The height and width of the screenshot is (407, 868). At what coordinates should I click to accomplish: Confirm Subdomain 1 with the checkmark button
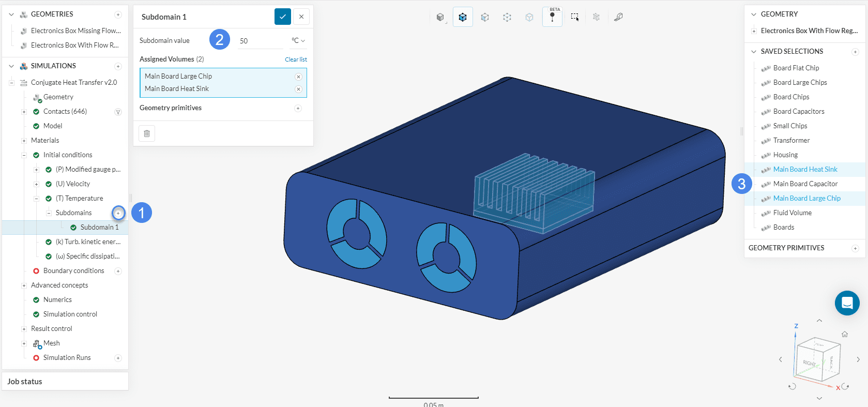coord(282,17)
